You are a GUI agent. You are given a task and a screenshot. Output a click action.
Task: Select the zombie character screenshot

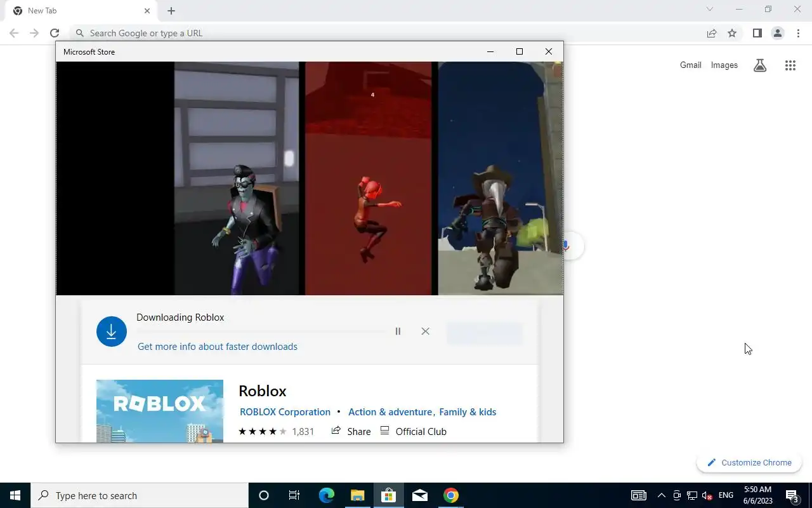(x=236, y=178)
